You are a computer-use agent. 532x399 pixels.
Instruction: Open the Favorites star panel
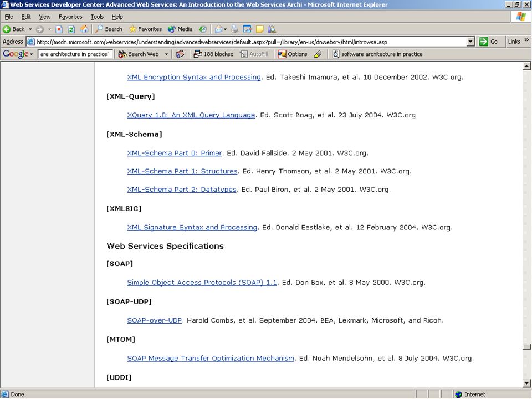[146, 29]
